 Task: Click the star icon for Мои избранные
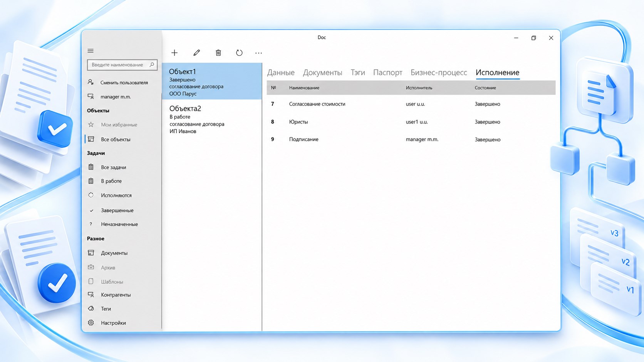91,125
